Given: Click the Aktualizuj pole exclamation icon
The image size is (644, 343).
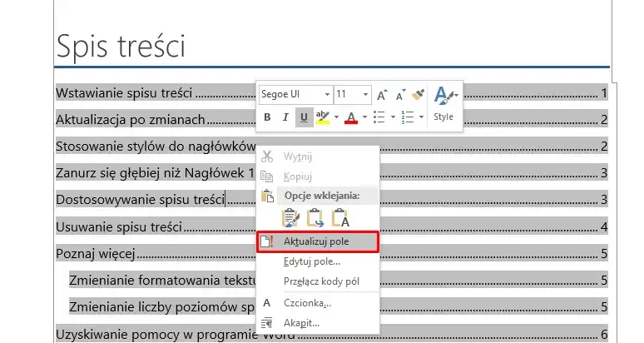Looking at the screenshot, I should click(267, 241).
